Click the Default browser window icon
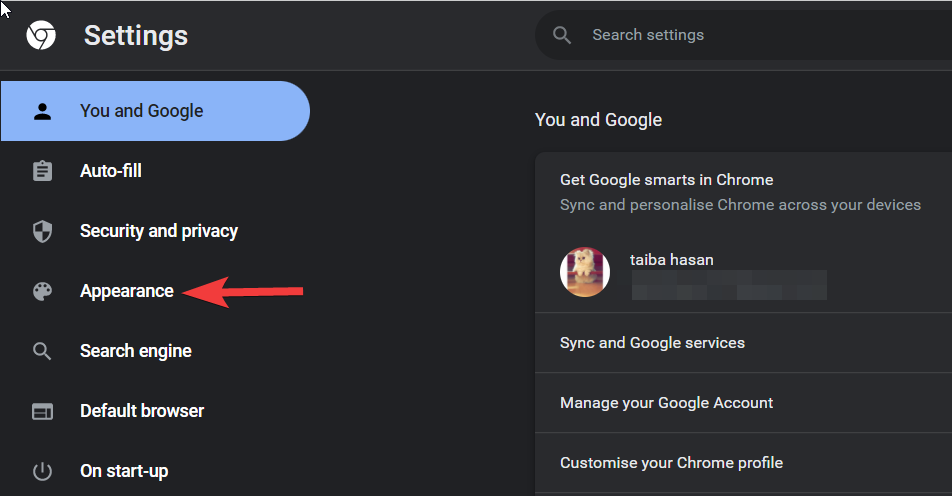This screenshot has width=952, height=496. (42, 411)
